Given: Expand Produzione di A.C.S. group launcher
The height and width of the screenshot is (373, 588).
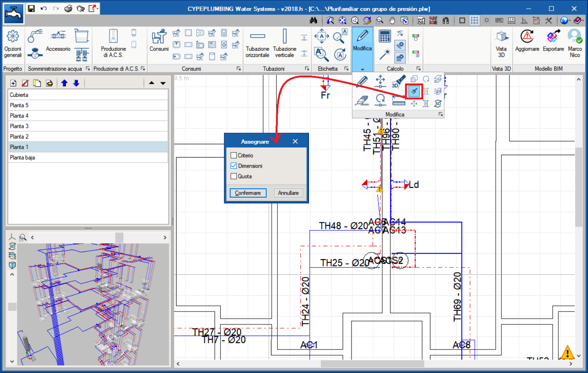Looking at the screenshot, I should click(x=143, y=69).
